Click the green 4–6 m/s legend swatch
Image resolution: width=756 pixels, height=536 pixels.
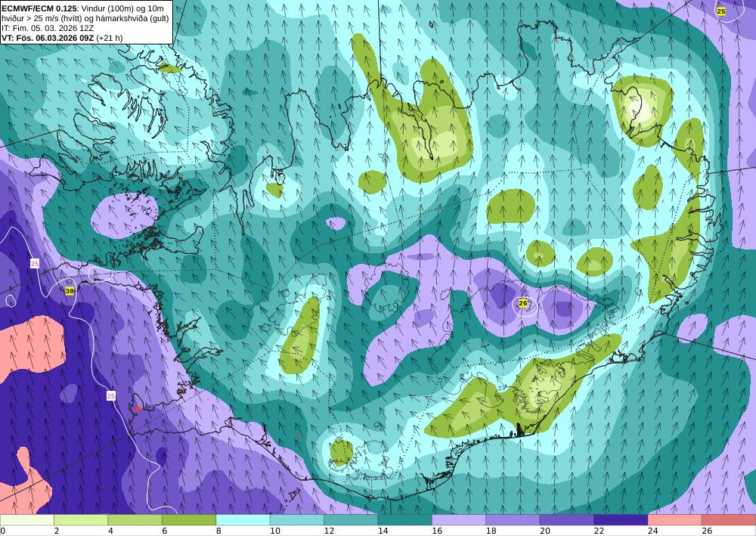[x=135, y=520]
